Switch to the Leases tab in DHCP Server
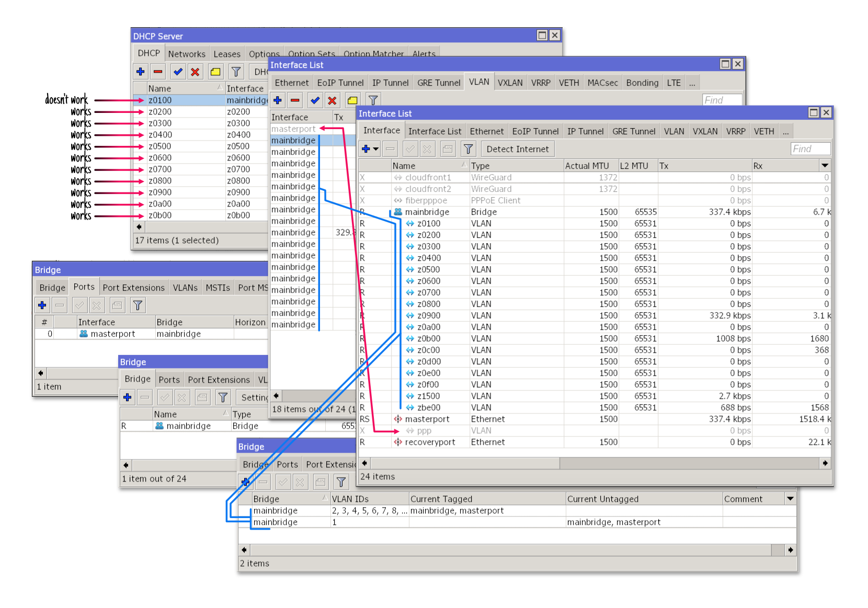Viewport: 868px width, 608px height. (227, 53)
